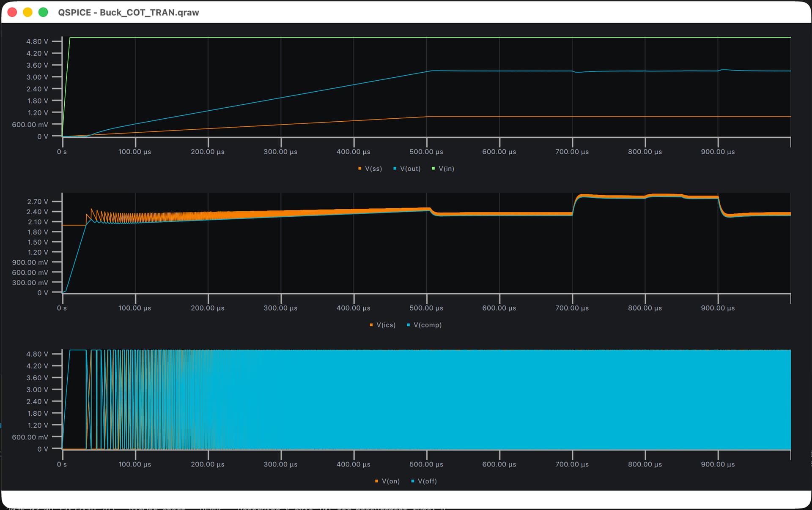Select the V(comp) legend label
The height and width of the screenshot is (510, 812).
[x=427, y=325]
